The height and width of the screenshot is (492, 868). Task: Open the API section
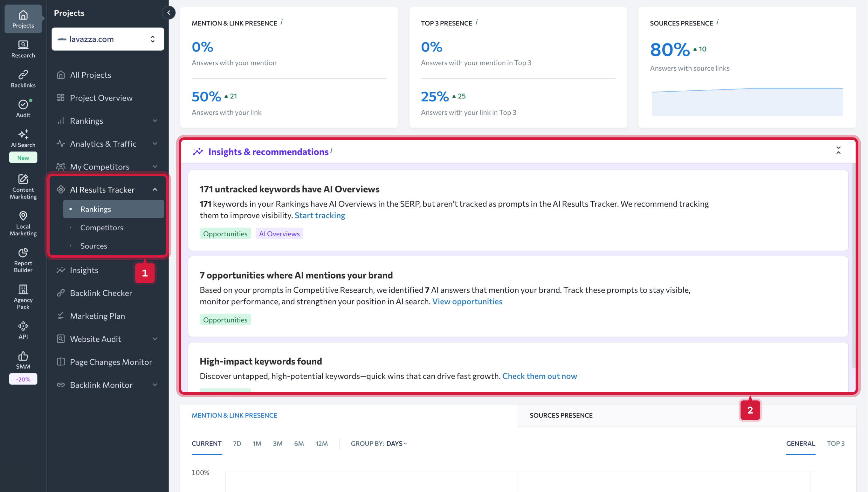(x=23, y=329)
